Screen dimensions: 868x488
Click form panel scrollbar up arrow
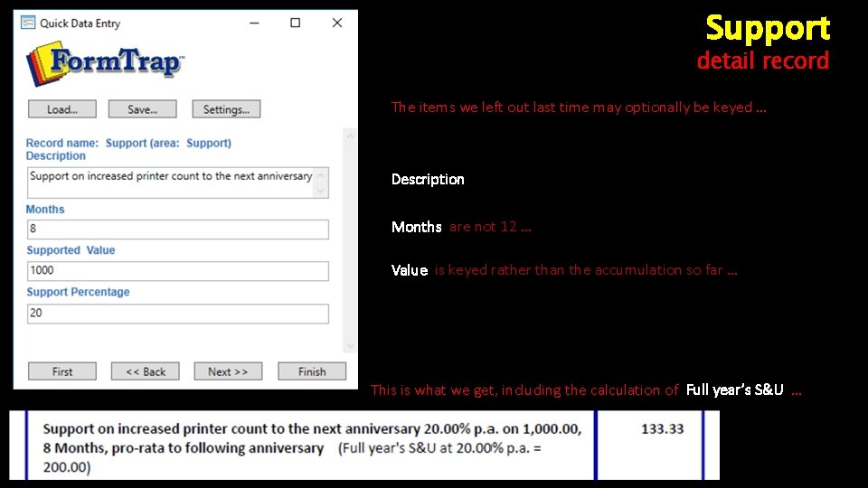point(350,136)
